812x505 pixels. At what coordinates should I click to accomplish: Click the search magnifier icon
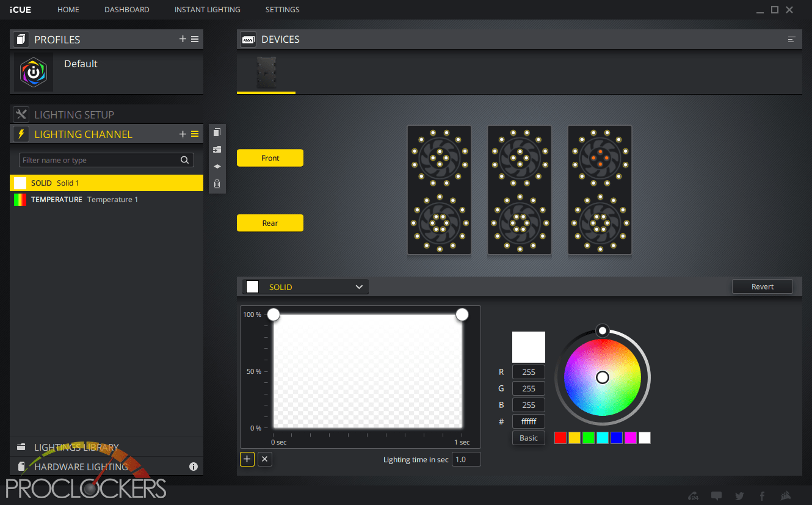[185, 160]
